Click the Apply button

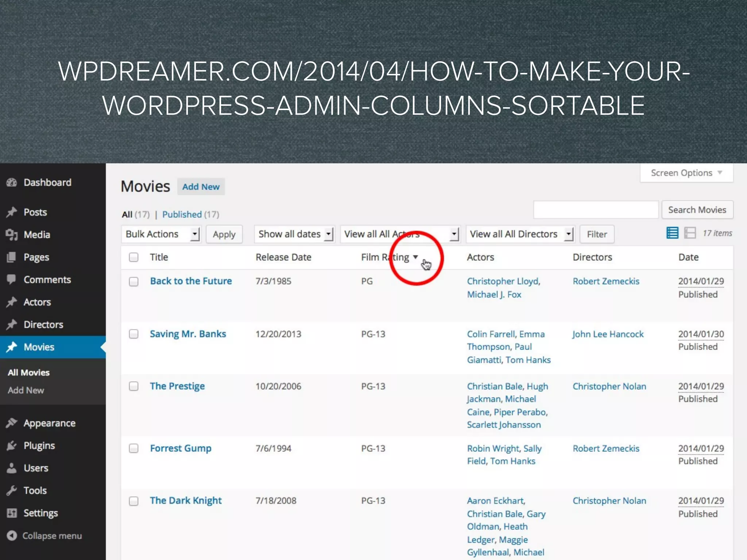click(224, 234)
